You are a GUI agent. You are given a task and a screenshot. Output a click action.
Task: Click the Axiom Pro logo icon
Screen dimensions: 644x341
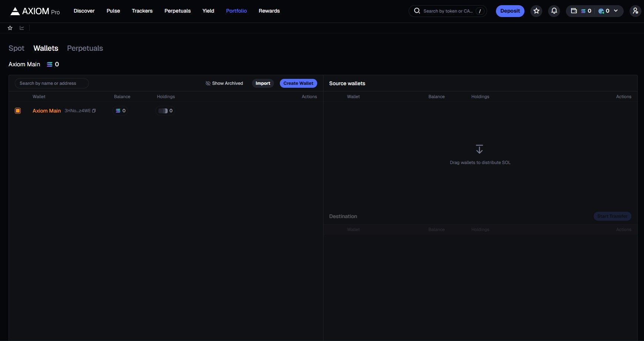(15, 11)
